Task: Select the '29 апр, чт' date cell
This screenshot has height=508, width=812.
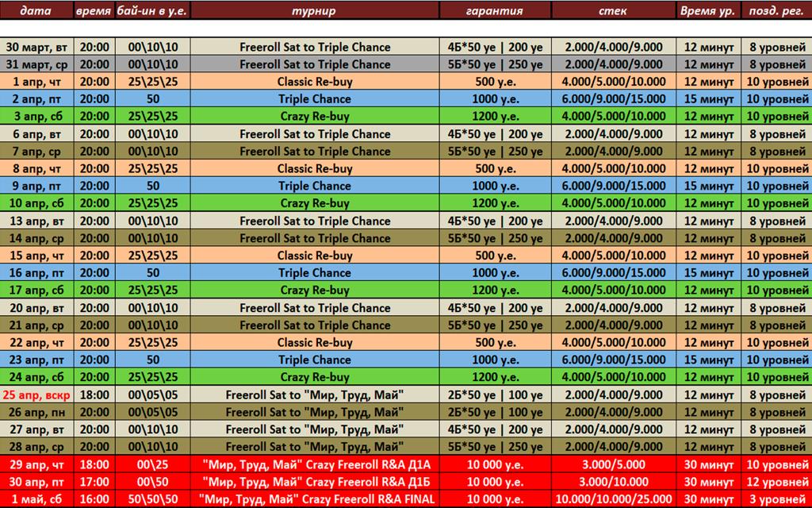Action: (36, 464)
